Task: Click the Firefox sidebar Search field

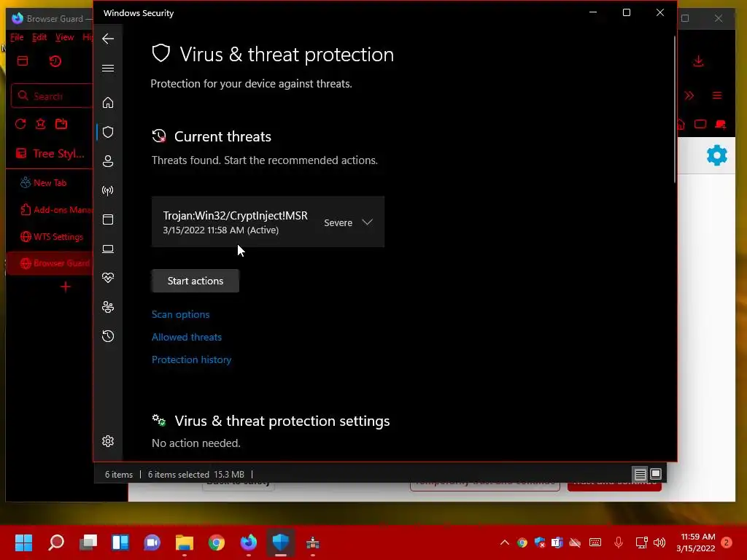Action: (x=52, y=96)
